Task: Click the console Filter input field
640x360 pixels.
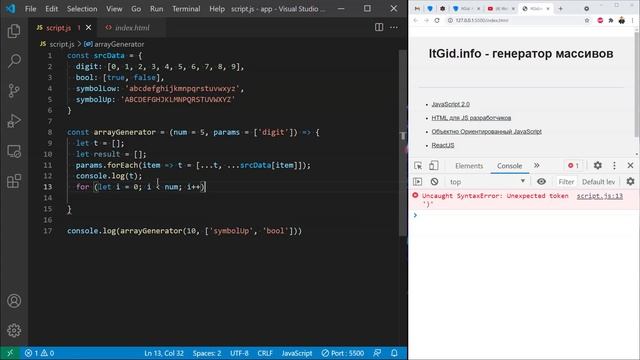Action: tap(566, 182)
